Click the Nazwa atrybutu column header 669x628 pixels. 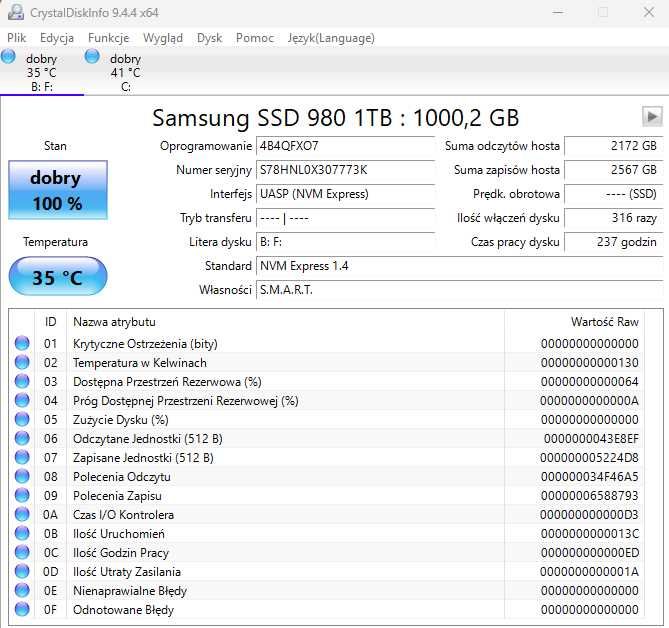click(x=285, y=322)
